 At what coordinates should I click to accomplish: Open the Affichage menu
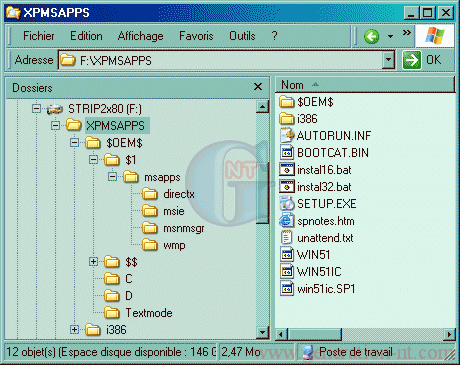point(140,36)
